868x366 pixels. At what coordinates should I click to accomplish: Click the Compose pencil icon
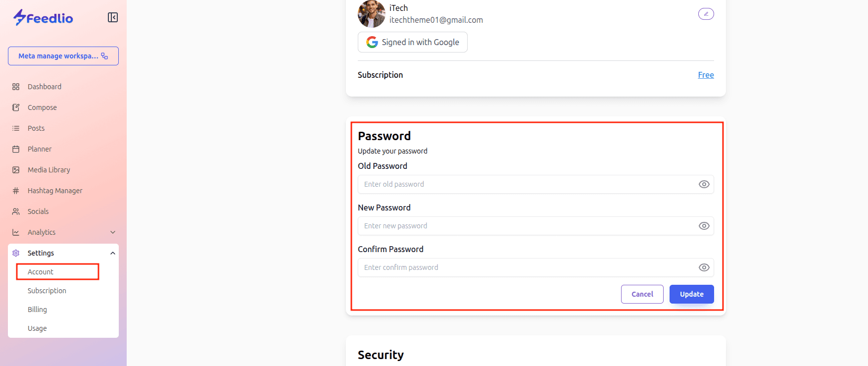click(x=16, y=107)
